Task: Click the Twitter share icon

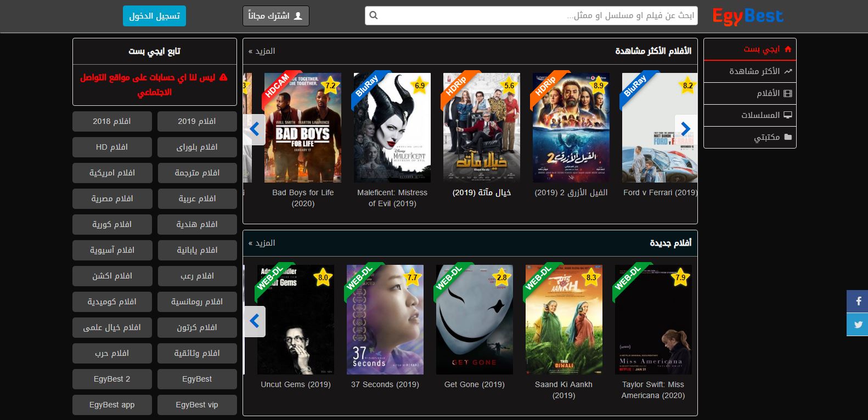Action: coord(858,324)
